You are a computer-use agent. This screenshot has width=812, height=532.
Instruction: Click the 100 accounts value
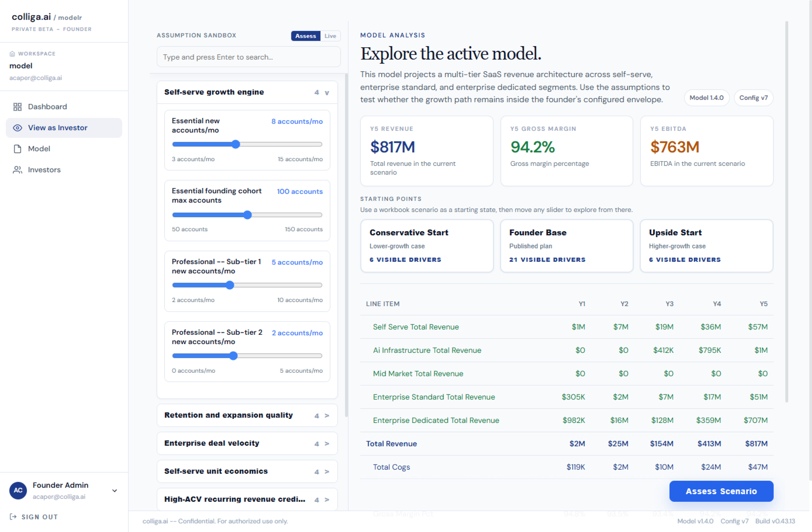point(300,192)
